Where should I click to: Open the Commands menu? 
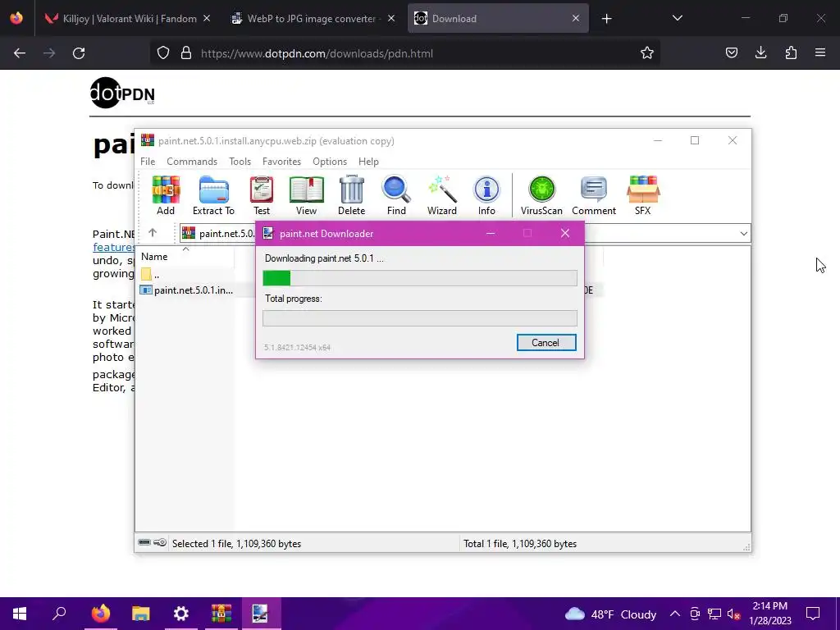pyautogui.click(x=192, y=162)
